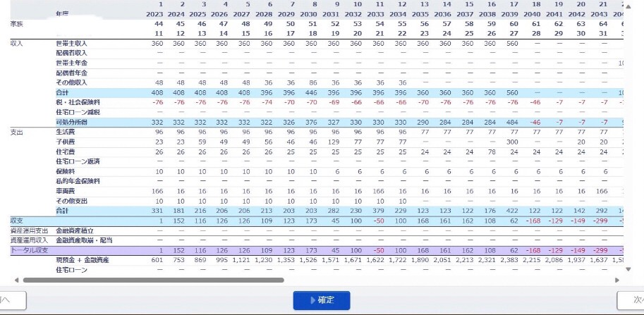This screenshot has height=315, width=644.
Task: Click the 2023 year column header
Action: [156, 14]
